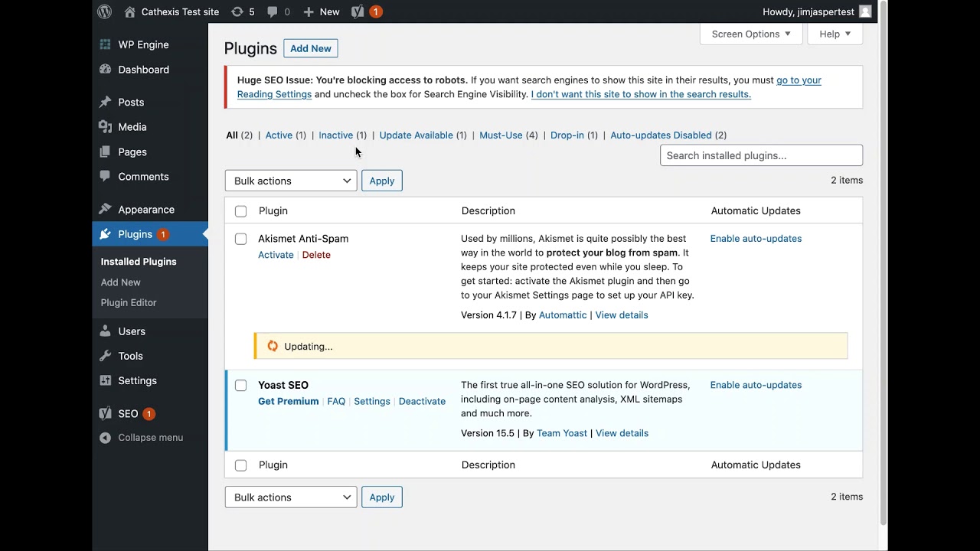The width and height of the screenshot is (980, 551).
Task: Click the Plugins plug icon
Action: (x=105, y=234)
